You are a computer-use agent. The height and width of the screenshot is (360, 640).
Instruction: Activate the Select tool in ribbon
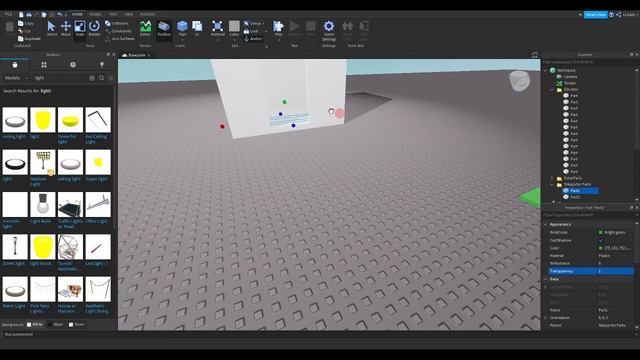51,29
